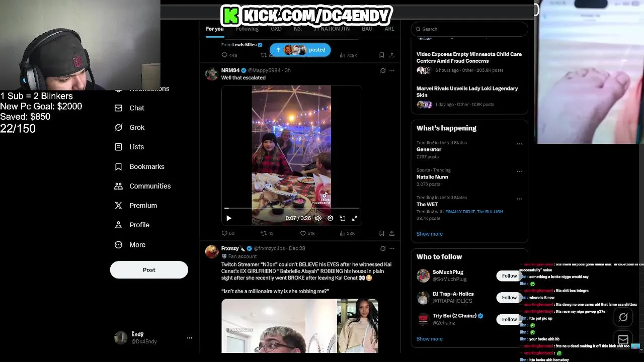Viewport: 644px width, 362px height.
Task: Switch to the Following tab
Action: [x=247, y=29]
